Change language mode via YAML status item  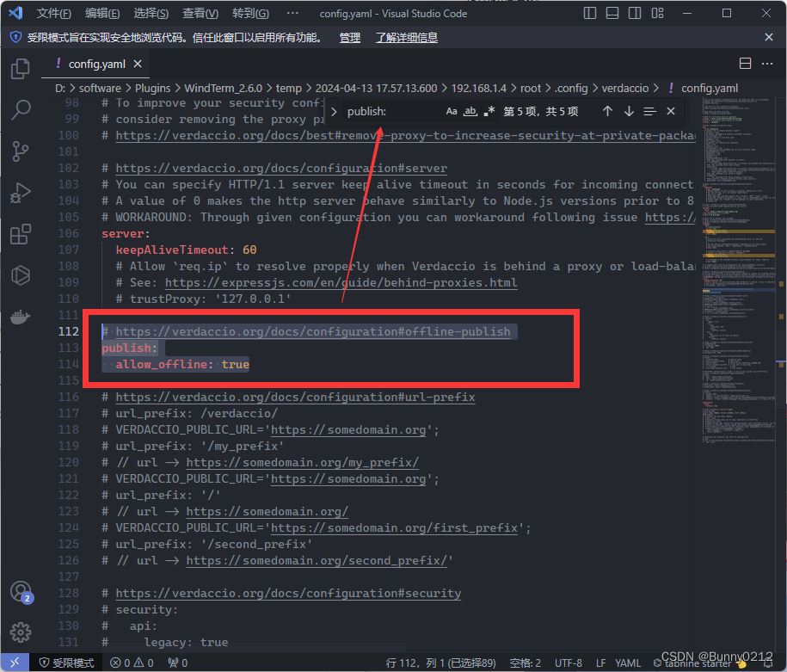coord(628,663)
